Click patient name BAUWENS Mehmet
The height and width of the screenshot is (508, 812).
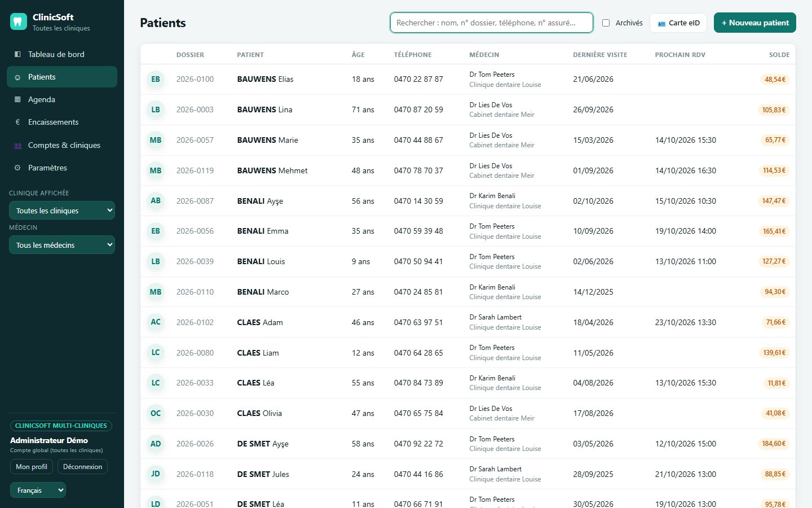coord(272,170)
